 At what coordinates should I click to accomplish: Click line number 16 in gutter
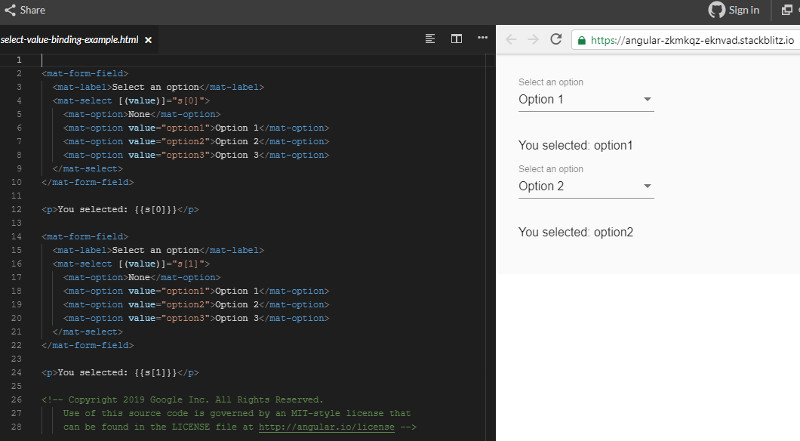[x=16, y=264]
